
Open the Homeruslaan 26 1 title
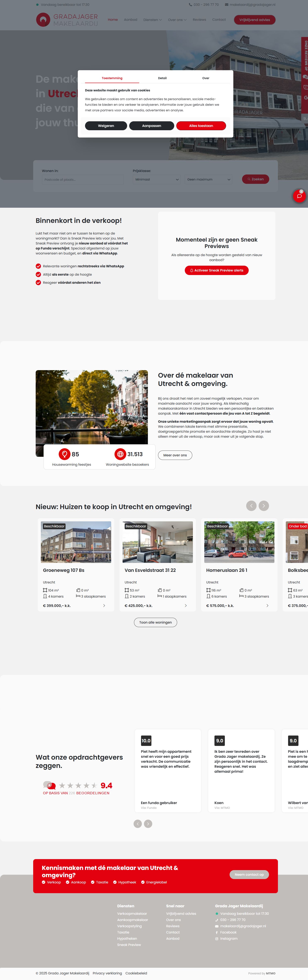pyautogui.click(x=227, y=570)
